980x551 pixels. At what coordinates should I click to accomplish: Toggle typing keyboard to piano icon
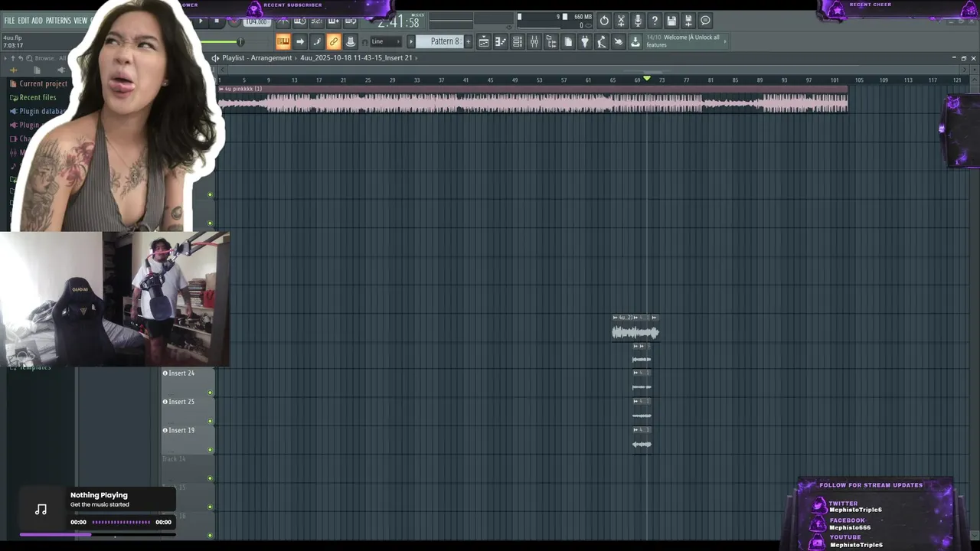(283, 41)
